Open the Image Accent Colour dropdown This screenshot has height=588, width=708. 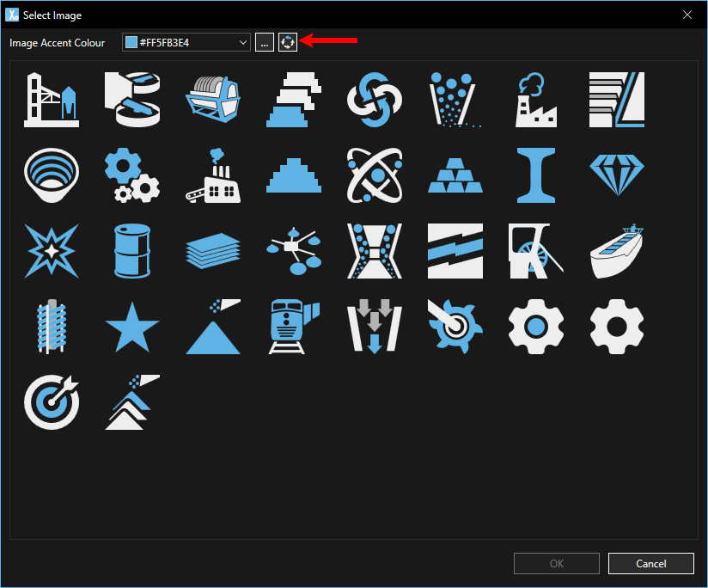(186, 42)
